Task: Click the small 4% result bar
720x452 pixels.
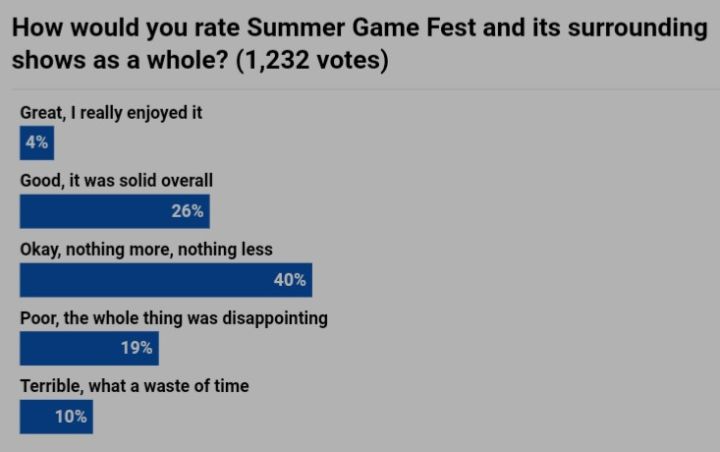Action: (x=37, y=143)
